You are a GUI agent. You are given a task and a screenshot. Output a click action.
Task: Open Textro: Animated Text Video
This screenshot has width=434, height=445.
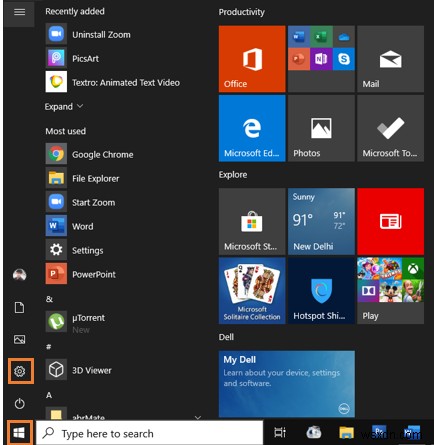pyautogui.click(x=113, y=82)
